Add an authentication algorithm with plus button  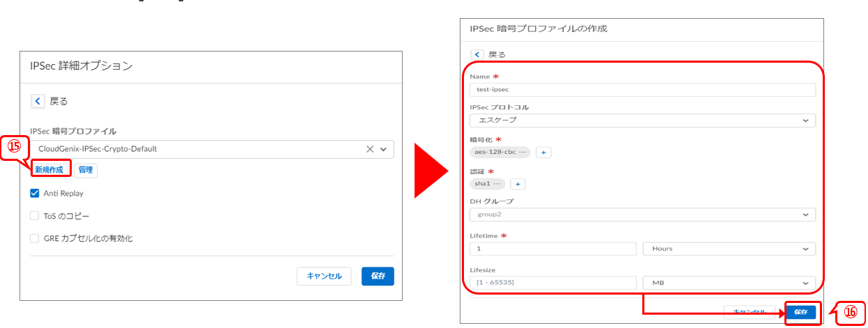click(518, 184)
